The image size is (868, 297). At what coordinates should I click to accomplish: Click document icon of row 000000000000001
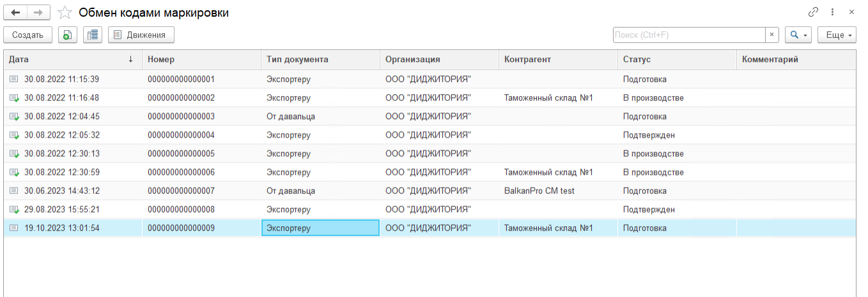14,79
